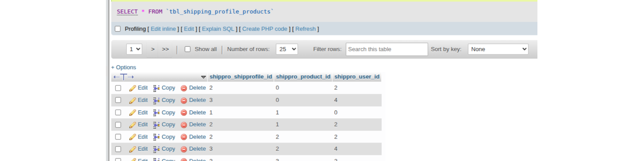Open the Number of rows dropdown

287,49
